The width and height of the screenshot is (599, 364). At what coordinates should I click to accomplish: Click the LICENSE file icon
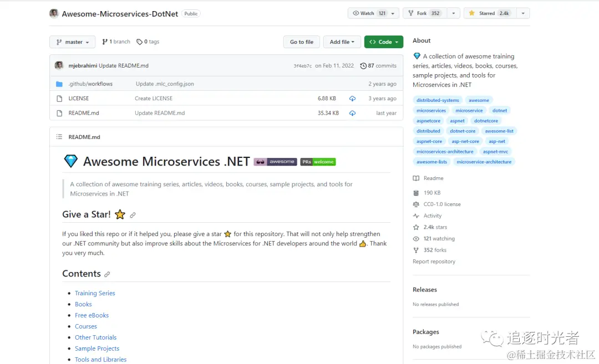59,99
